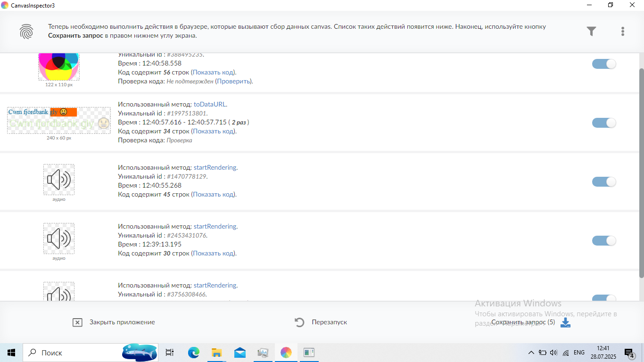Click the restart circular arrow icon
This screenshot has width=644, height=362.
pyautogui.click(x=299, y=322)
